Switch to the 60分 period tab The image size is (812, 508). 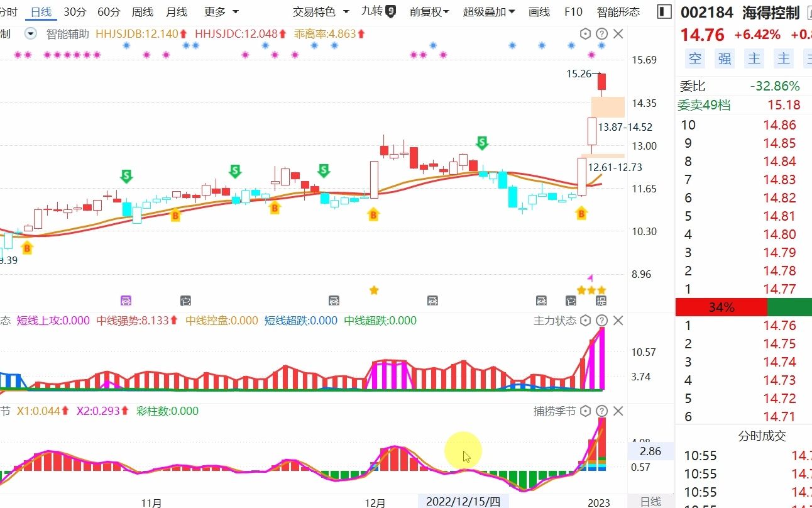(109, 11)
